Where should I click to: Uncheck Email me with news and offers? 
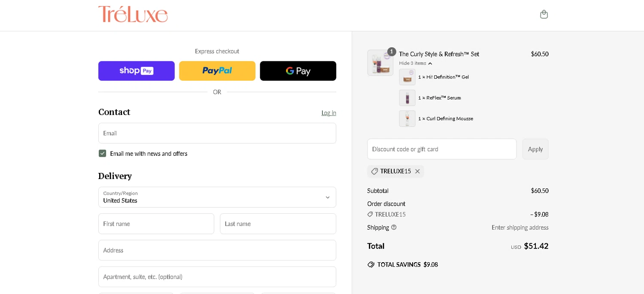click(102, 153)
